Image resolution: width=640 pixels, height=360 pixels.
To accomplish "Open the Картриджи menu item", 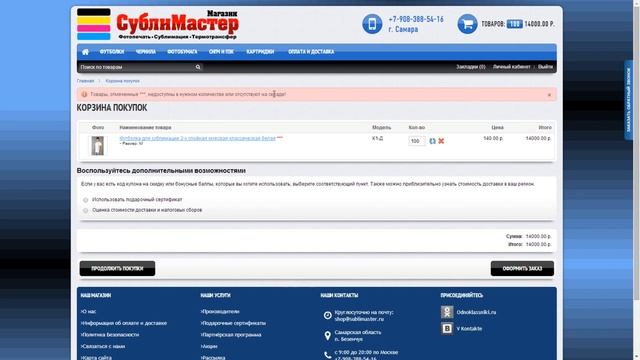I will [260, 52].
